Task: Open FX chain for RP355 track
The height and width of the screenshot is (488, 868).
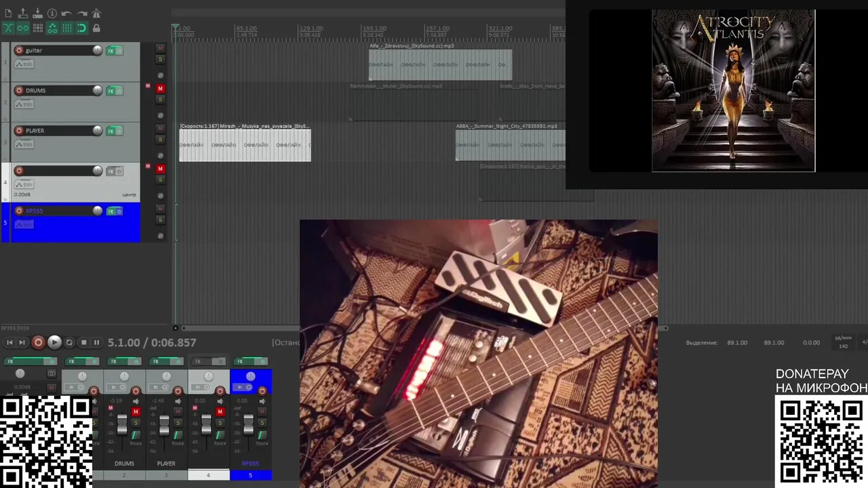Action: (x=111, y=211)
